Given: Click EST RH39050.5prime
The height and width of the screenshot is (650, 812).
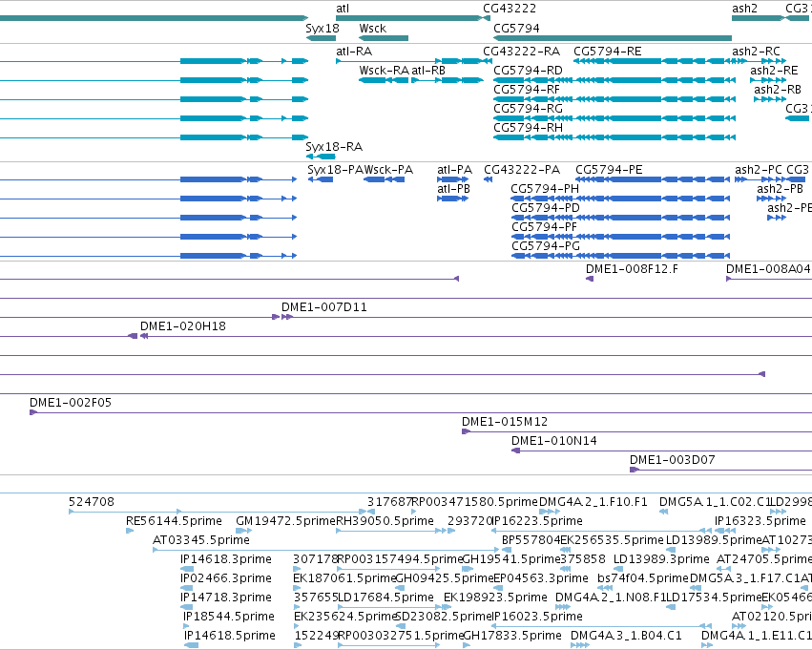Looking at the screenshot, I should (x=385, y=521).
